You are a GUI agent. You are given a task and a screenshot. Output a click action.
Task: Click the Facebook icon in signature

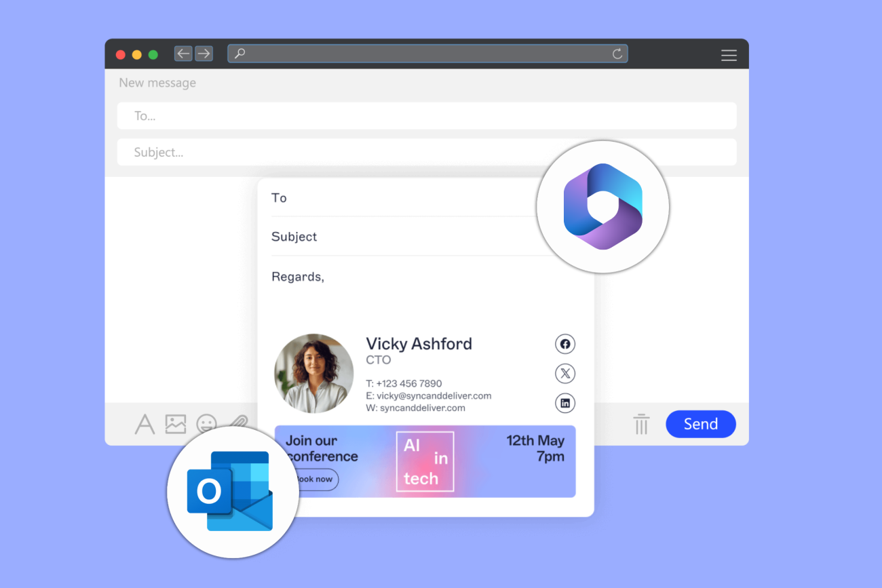pos(564,344)
